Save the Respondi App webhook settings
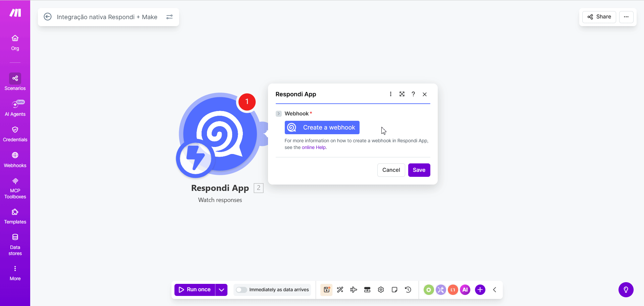 pos(419,170)
